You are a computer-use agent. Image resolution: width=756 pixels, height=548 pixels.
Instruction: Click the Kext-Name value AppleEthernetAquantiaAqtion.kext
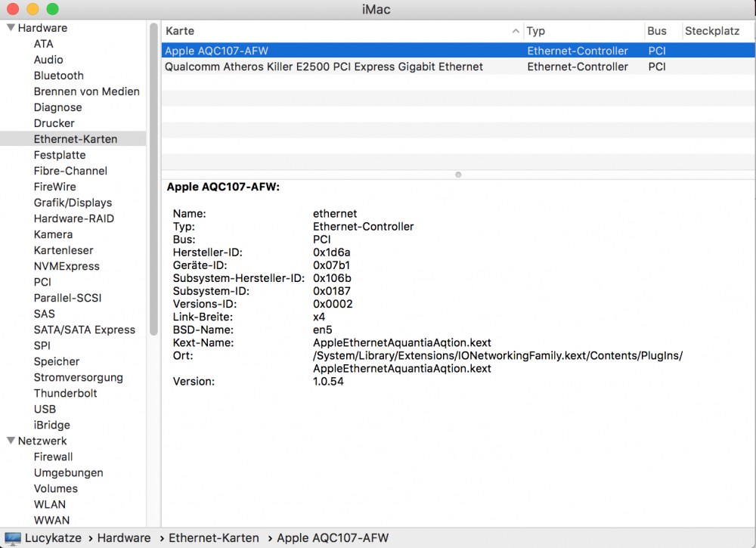pos(402,342)
